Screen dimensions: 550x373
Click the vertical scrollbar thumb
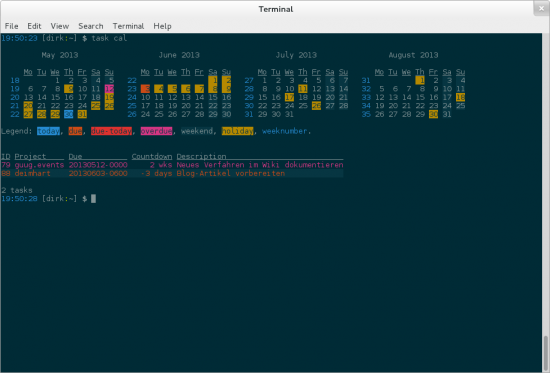tap(546, 354)
